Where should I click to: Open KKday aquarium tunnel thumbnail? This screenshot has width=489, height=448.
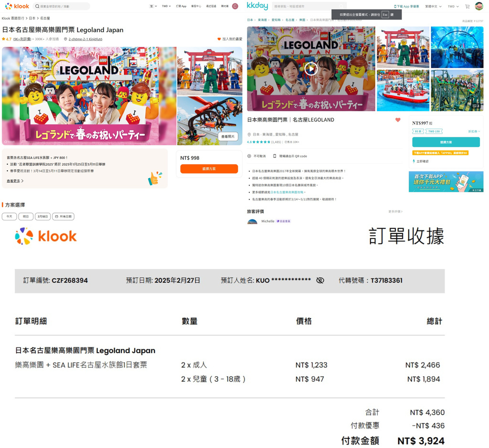coord(457,47)
